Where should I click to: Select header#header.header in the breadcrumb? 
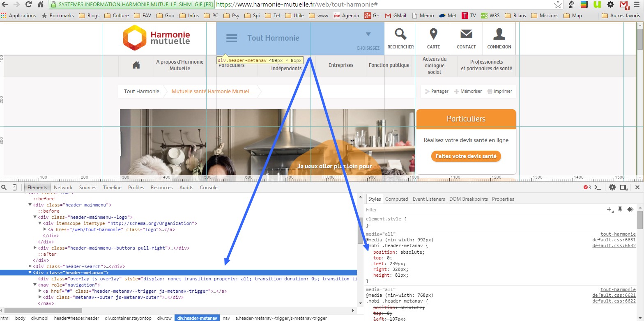point(76,318)
